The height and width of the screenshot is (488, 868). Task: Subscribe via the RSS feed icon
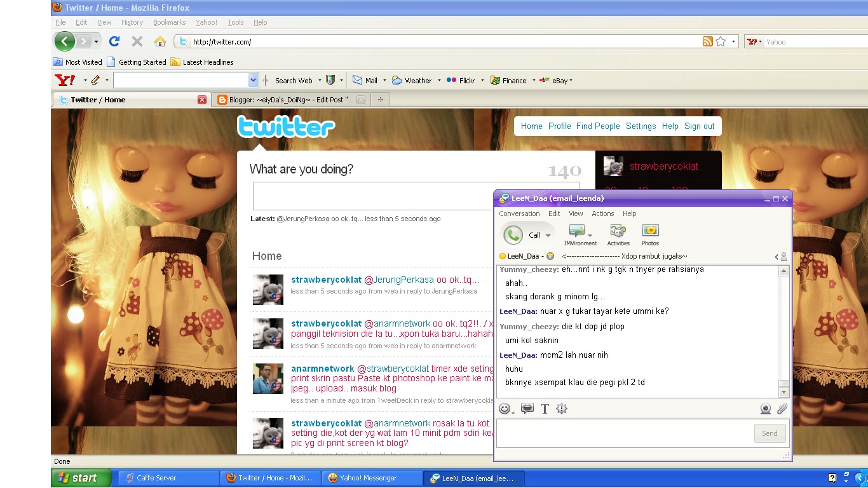[707, 42]
